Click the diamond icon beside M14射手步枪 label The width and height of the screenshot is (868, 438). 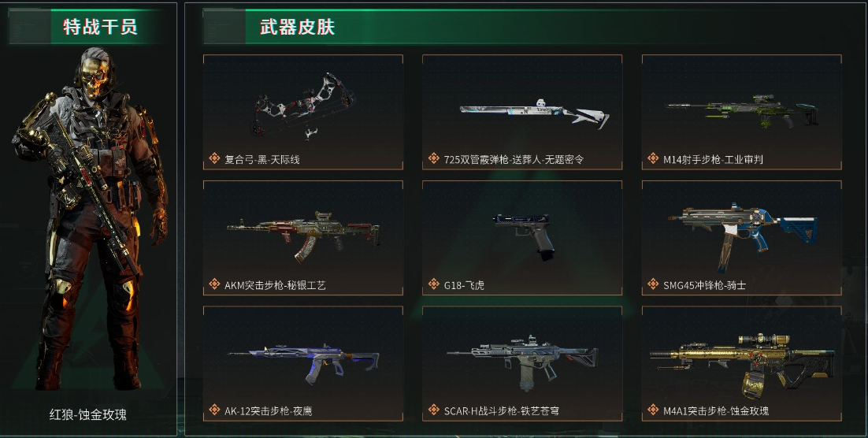coord(653,159)
